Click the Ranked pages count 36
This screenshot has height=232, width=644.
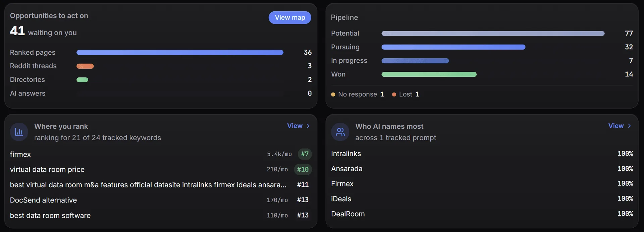coord(308,53)
